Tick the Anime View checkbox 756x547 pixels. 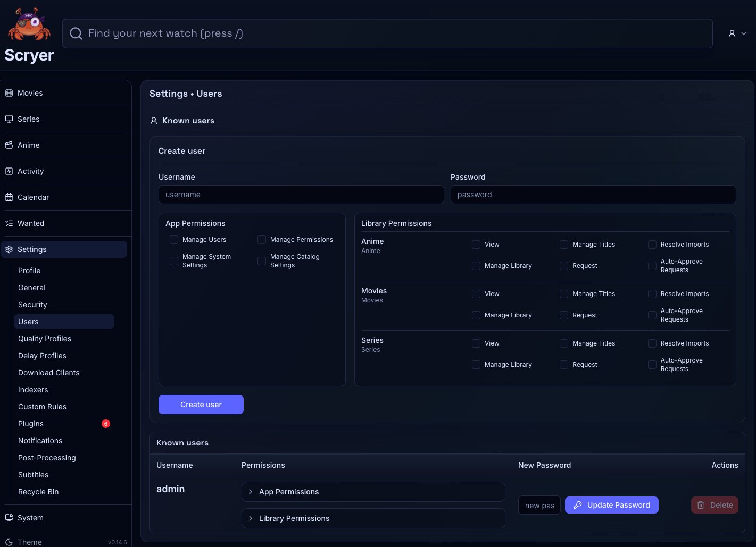476,245
